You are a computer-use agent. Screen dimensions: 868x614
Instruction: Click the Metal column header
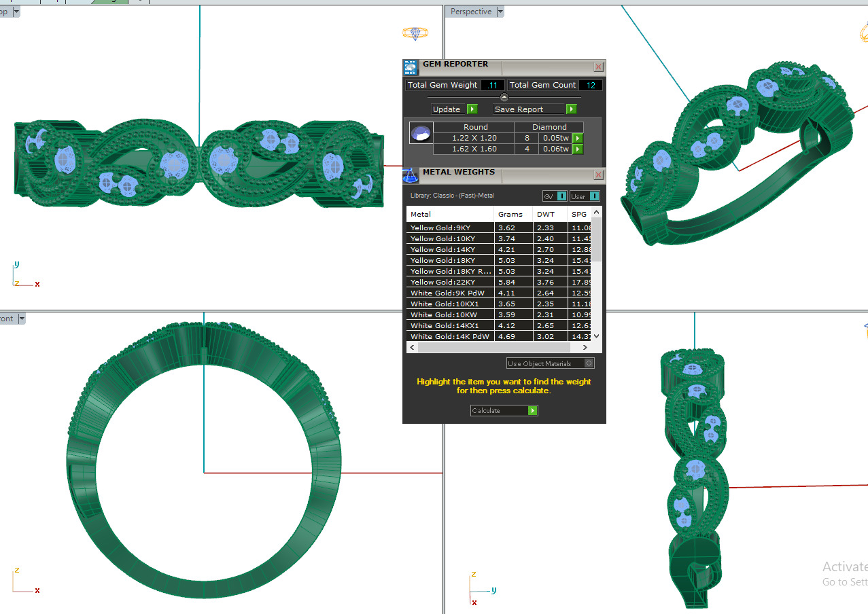click(450, 214)
